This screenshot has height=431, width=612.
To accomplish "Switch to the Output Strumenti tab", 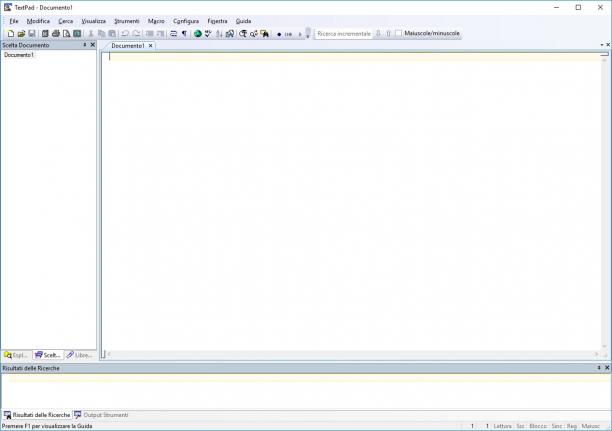I will (x=101, y=415).
